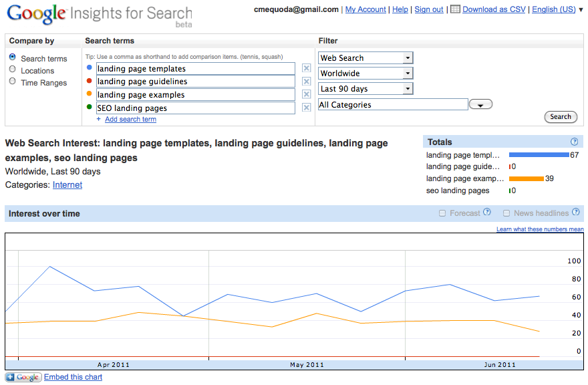Open the Internet category link
This screenshot has width=588, height=385.
click(67, 184)
